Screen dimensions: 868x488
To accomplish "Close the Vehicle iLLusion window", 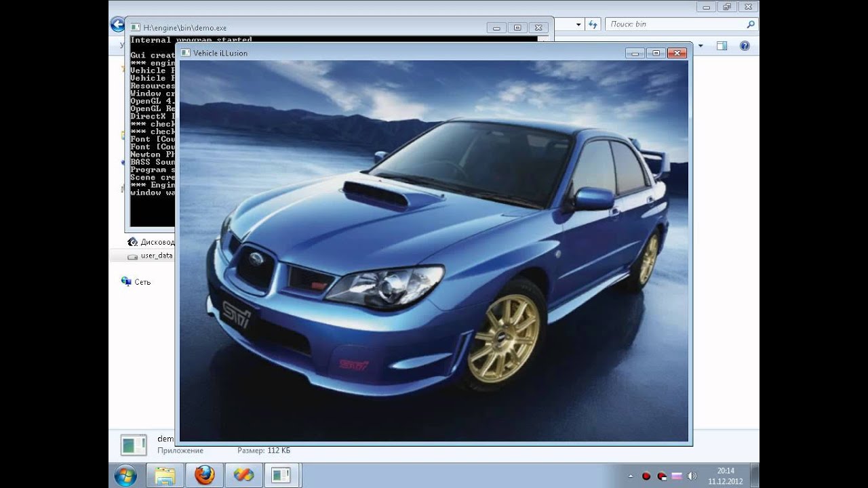I will tap(677, 53).
